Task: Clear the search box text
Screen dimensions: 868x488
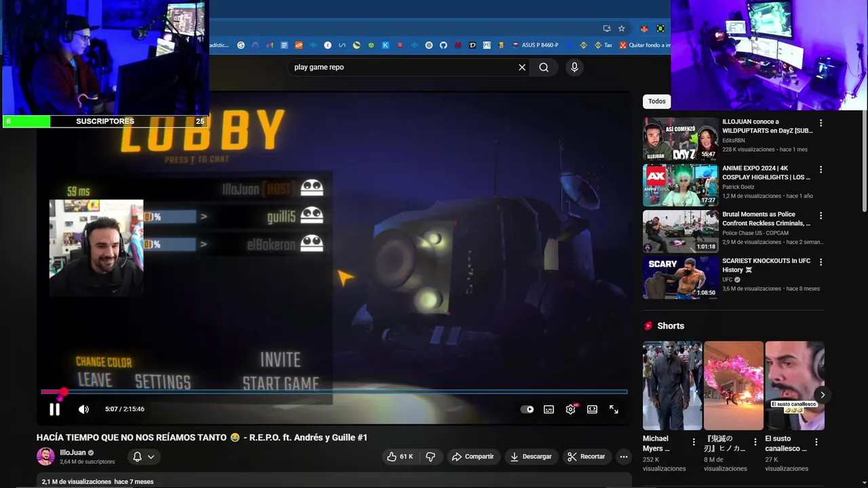Action: tap(522, 67)
